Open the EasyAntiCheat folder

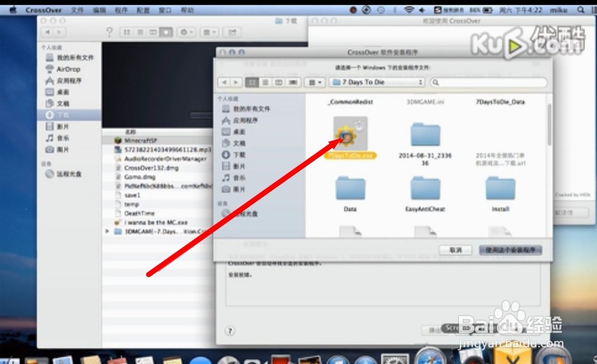pyautogui.click(x=425, y=188)
